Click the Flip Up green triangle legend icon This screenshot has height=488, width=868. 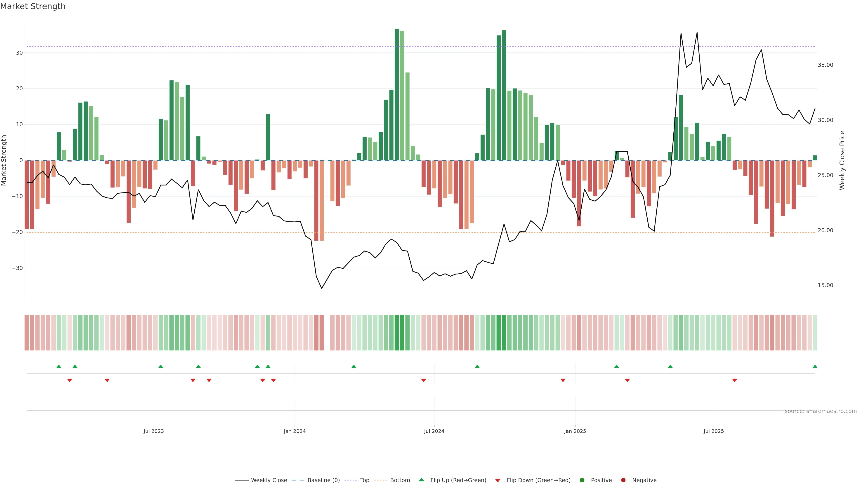click(421, 480)
